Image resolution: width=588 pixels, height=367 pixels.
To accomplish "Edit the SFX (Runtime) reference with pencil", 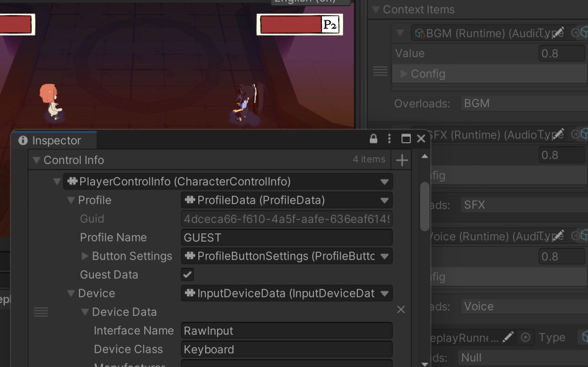I will point(558,134).
